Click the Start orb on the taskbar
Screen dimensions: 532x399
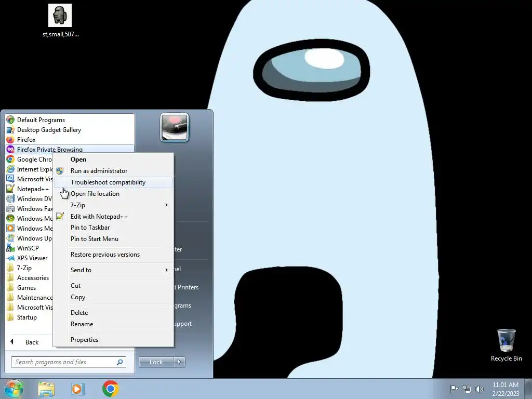(x=14, y=389)
